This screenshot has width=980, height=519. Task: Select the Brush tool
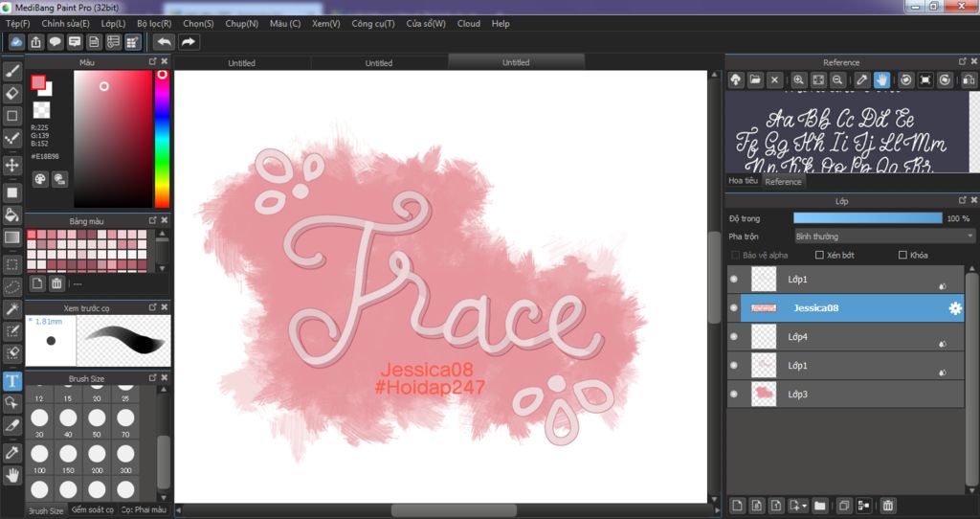pyautogui.click(x=11, y=71)
